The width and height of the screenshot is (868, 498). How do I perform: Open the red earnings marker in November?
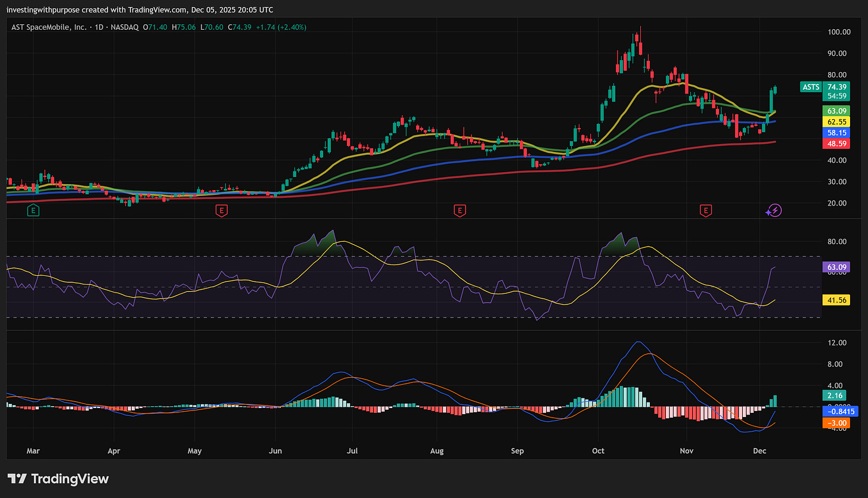[x=706, y=210]
